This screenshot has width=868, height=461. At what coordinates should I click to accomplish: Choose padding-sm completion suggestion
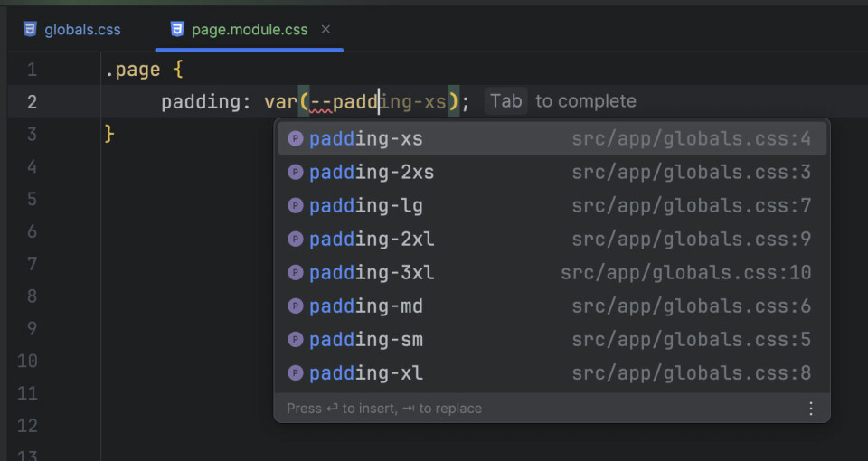pos(552,339)
